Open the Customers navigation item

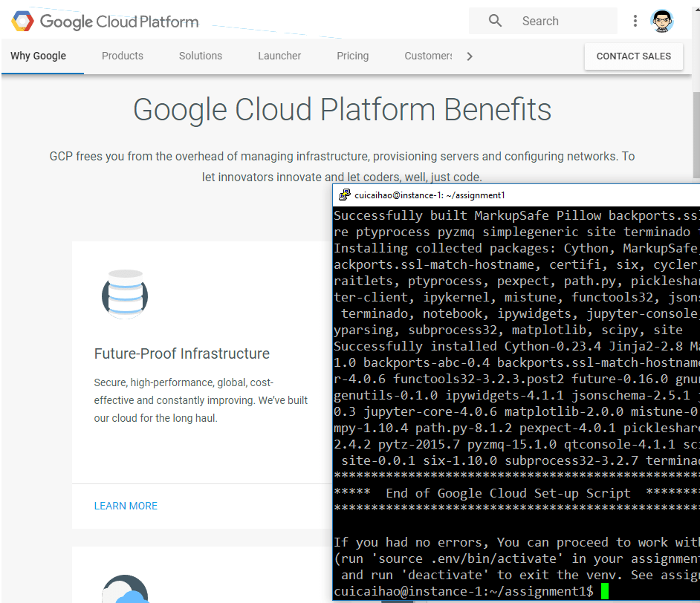coord(429,56)
